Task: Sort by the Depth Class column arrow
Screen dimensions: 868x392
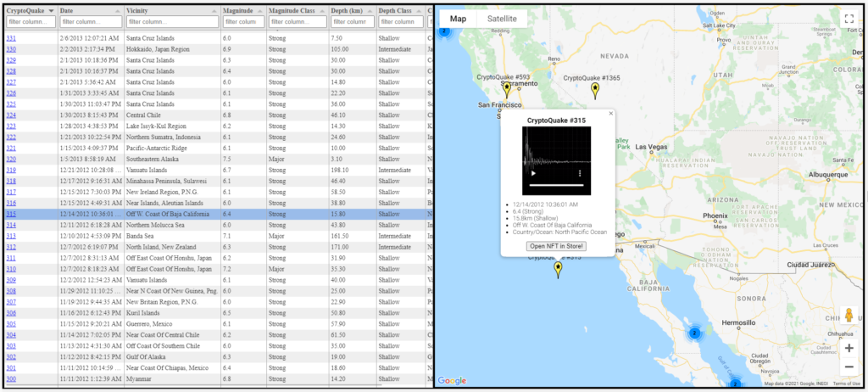Action: click(419, 11)
